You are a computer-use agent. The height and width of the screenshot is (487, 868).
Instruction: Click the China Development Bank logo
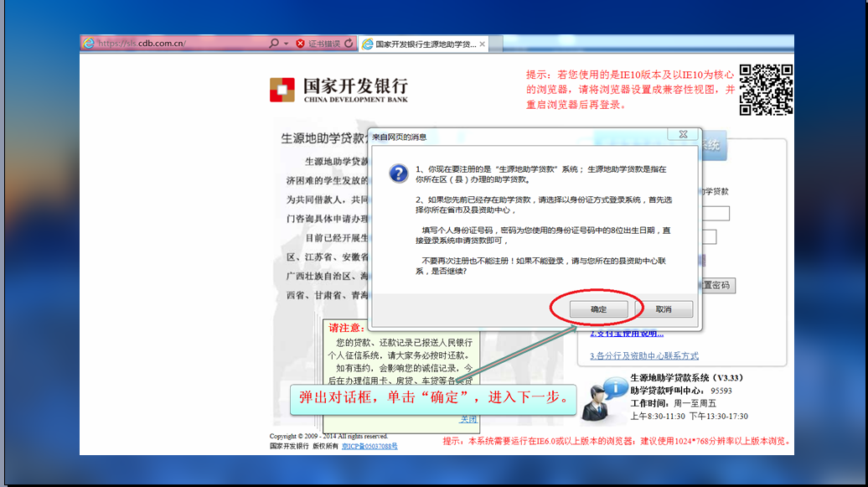(338, 90)
